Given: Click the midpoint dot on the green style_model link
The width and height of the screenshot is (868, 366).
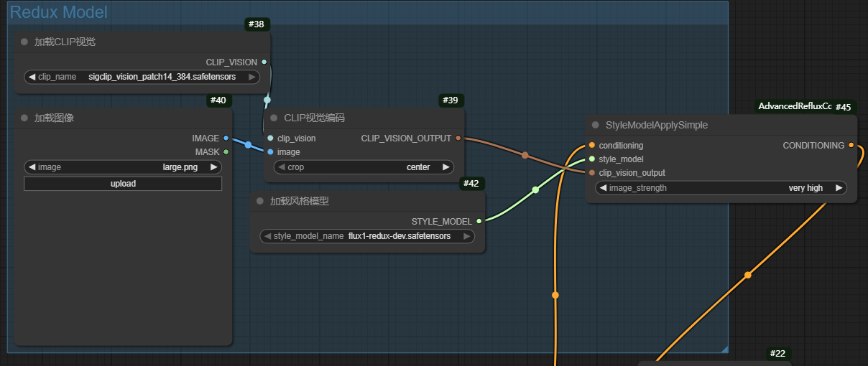Looking at the screenshot, I should click(x=535, y=190).
